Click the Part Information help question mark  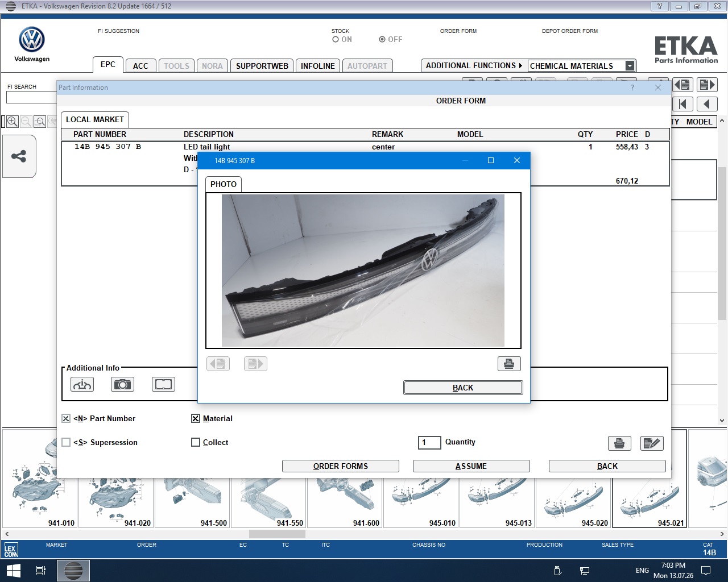(632, 88)
